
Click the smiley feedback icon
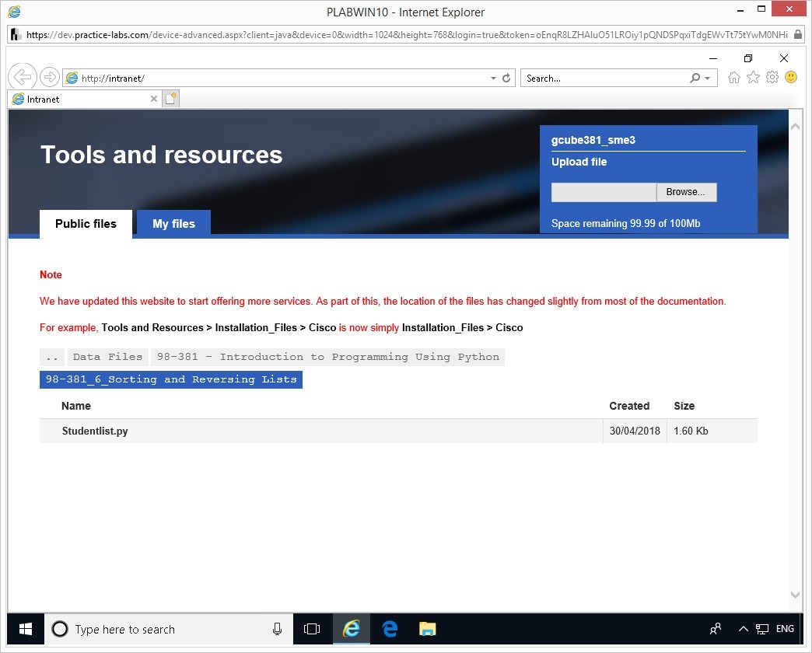[x=791, y=78]
